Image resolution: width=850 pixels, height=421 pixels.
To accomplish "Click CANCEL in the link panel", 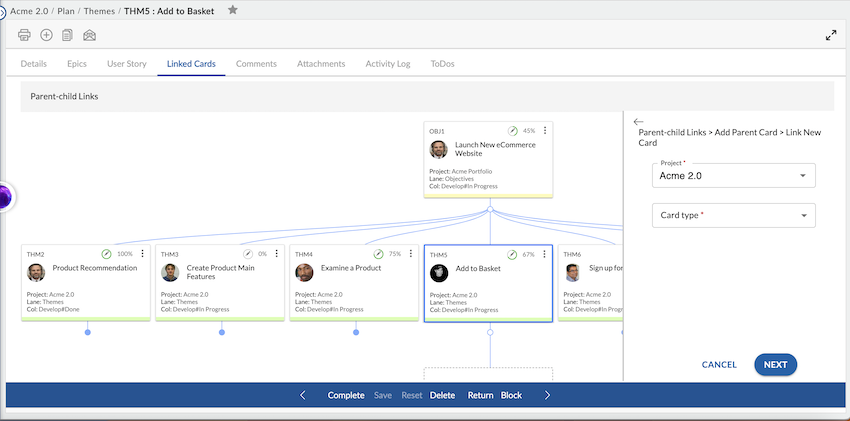I will coord(718,365).
